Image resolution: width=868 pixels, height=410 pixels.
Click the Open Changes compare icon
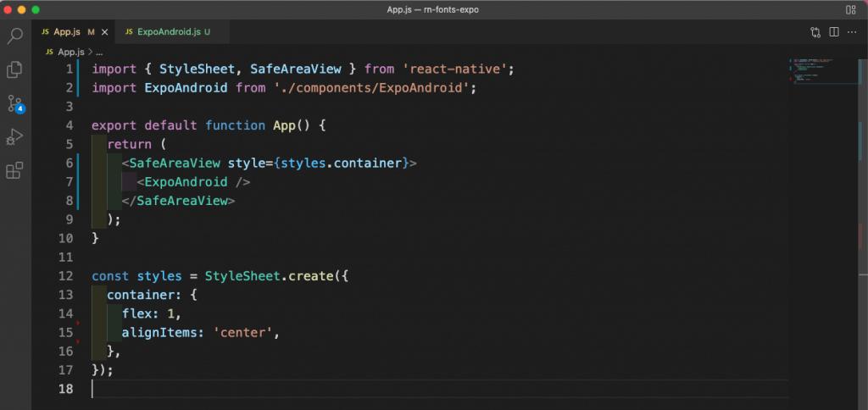(815, 32)
